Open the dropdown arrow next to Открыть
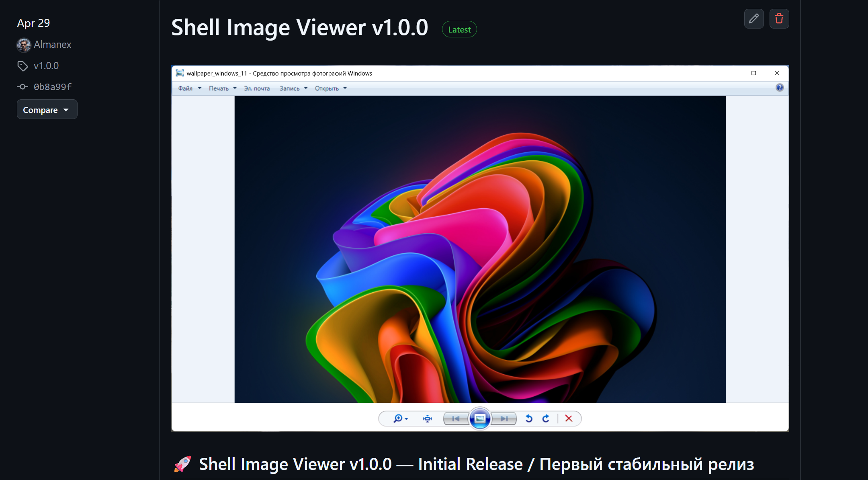 345,88
